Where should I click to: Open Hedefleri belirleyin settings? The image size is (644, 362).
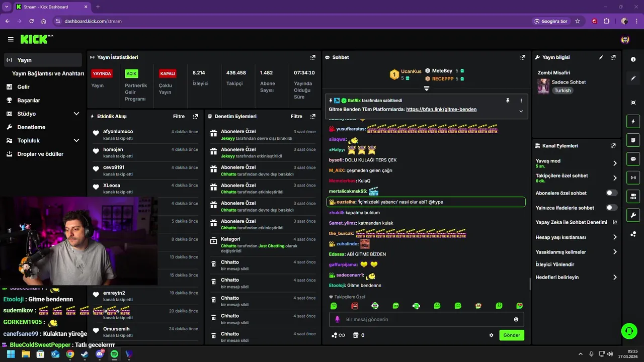pos(576,277)
